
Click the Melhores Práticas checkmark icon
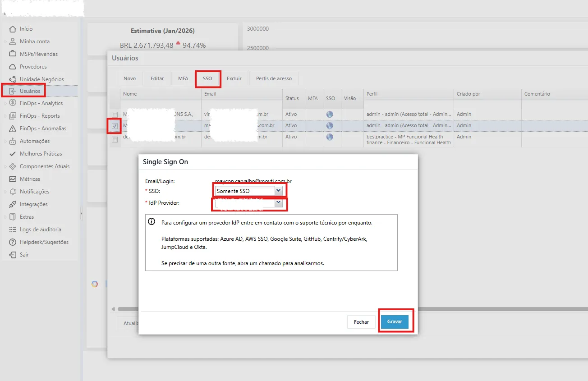(x=13, y=154)
